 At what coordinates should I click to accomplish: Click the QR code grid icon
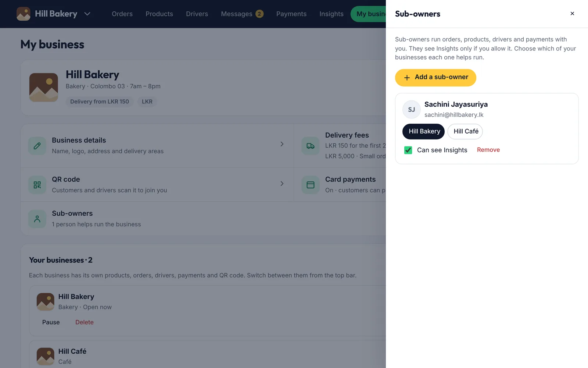pyautogui.click(x=37, y=185)
